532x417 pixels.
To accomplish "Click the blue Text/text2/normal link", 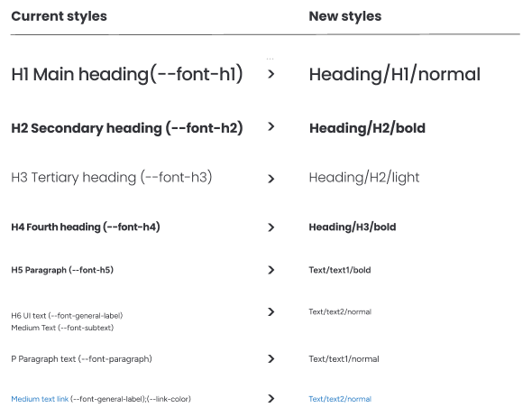I will (x=340, y=399).
